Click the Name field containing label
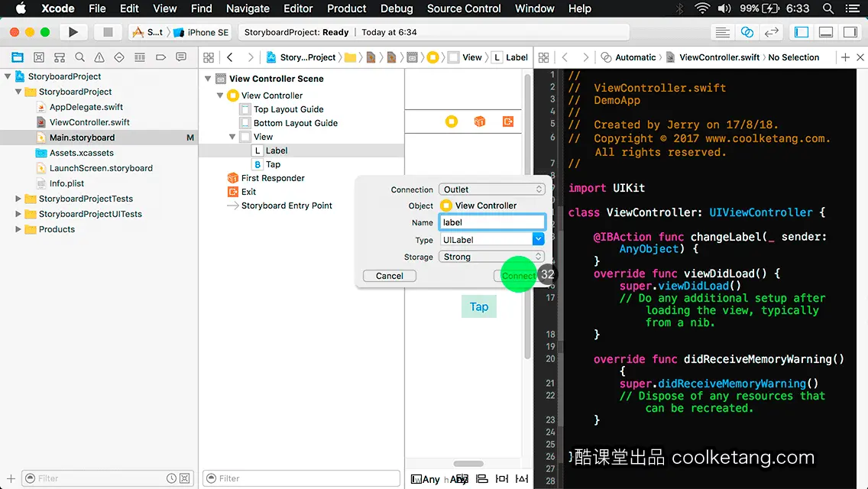This screenshot has height=489, width=868. click(491, 222)
